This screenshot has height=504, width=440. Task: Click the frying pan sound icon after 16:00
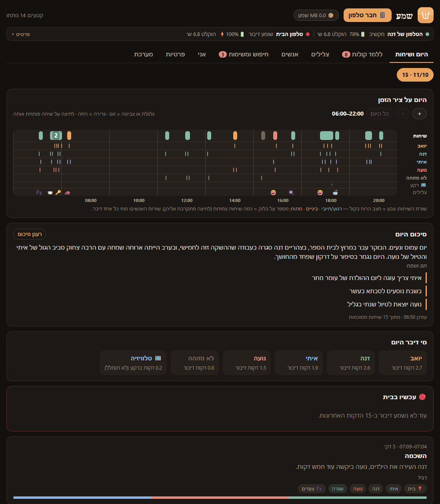pos(291,192)
